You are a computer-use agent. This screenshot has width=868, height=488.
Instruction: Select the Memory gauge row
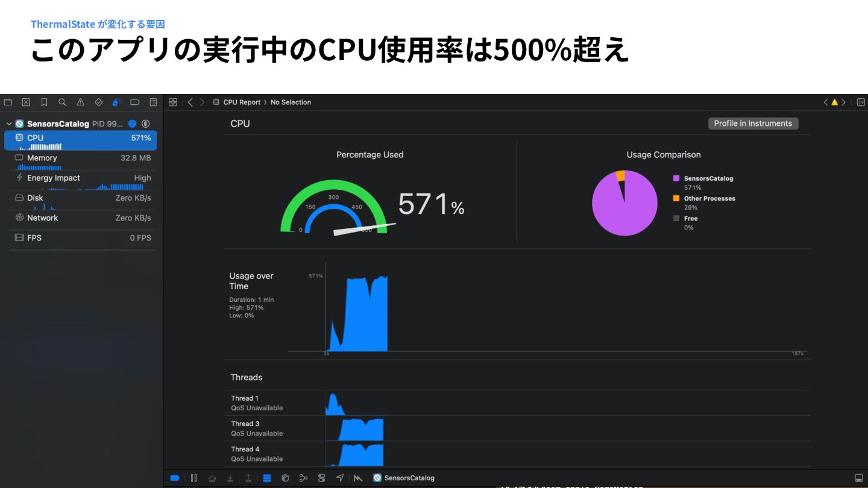80,161
